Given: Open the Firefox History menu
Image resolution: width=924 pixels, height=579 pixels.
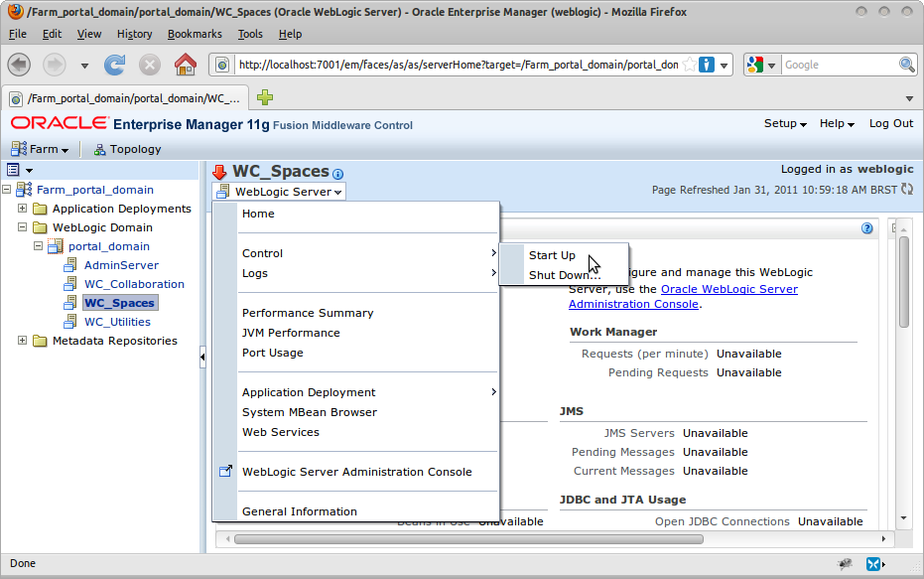Looking at the screenshot, I should (134, 34).
